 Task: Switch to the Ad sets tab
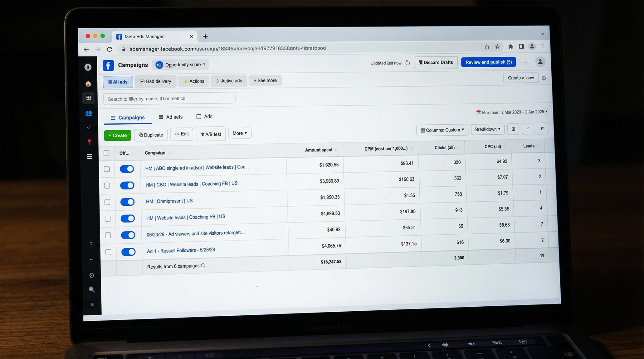[171, 117]
